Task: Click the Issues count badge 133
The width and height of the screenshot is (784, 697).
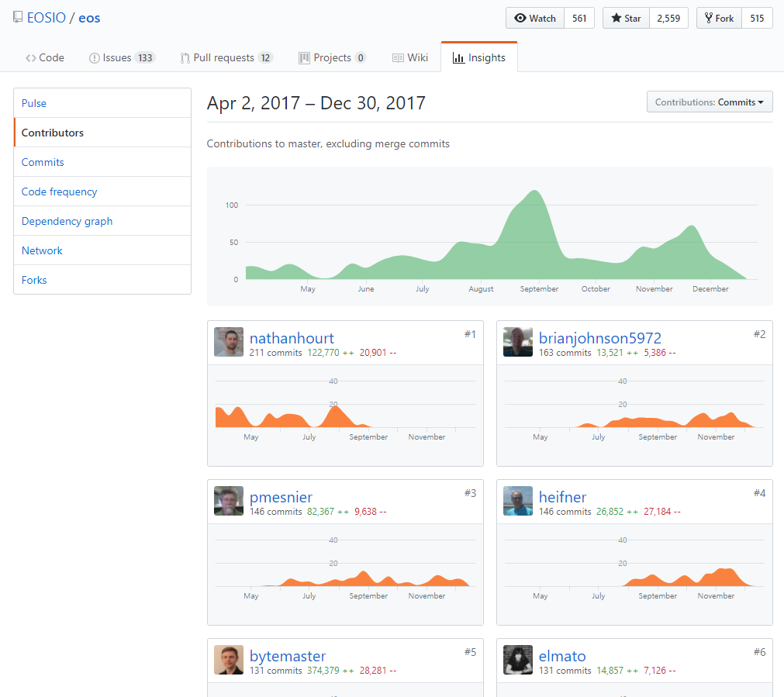Action: coord(145,58)
